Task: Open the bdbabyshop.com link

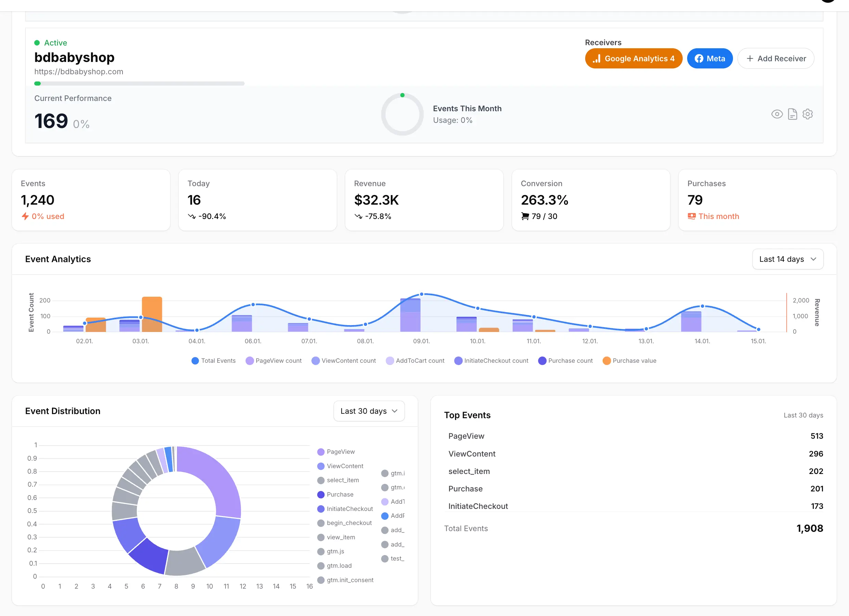Action: pos(79,72)
